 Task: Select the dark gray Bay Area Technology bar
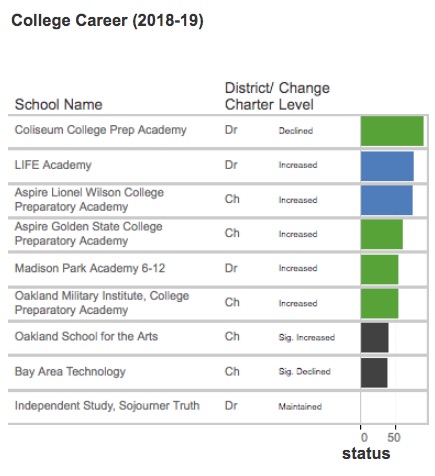click(x=374, y=373)
